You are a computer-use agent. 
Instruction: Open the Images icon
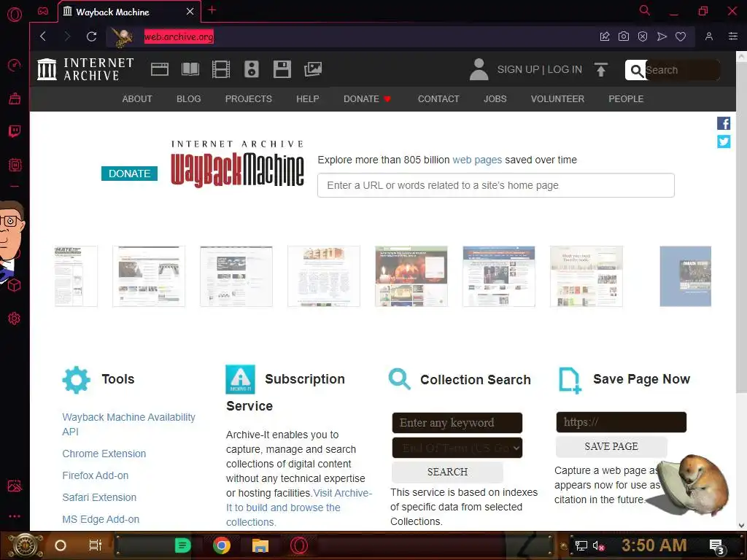coord(313,69)
